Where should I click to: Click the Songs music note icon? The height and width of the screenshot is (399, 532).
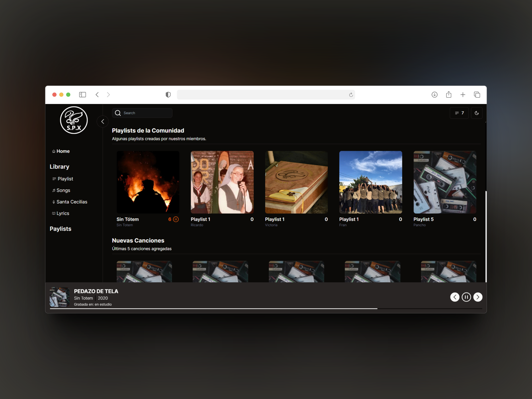[x=54, y=190]
